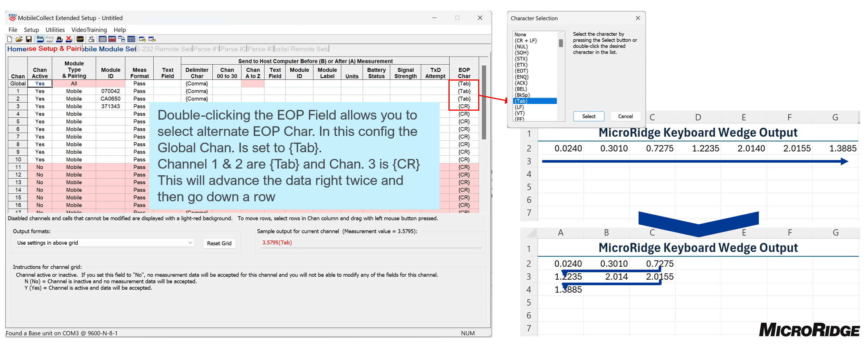Click the red grid toolbar icon
The height and width of the screenshot is (345, 868).
(112, 39)
